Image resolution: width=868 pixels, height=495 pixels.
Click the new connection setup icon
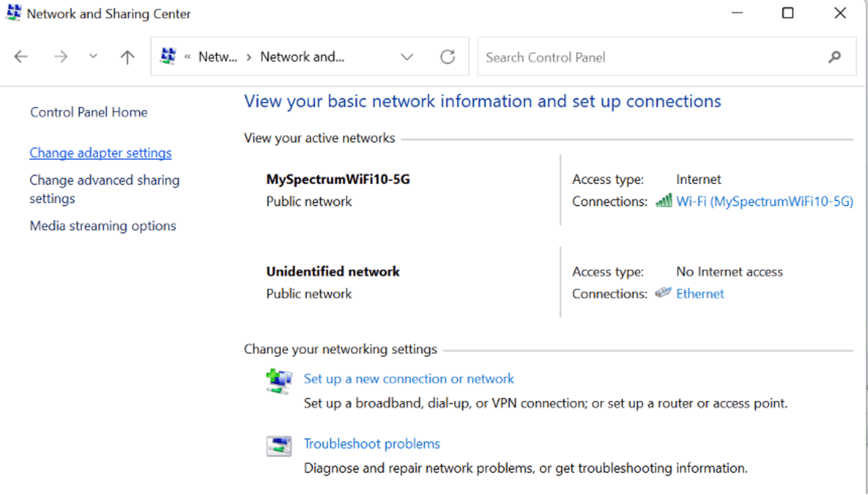279,381
